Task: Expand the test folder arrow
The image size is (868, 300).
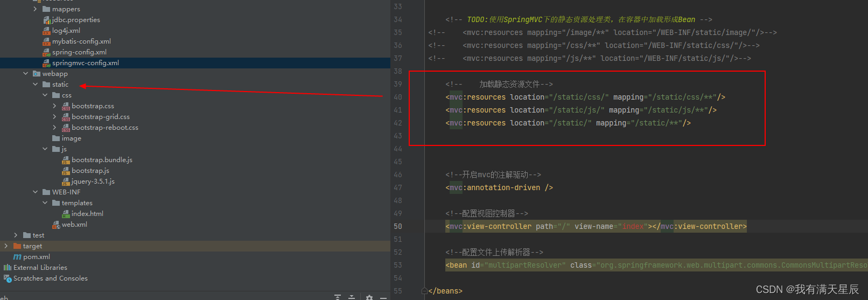Action: (x=16, y=235)
